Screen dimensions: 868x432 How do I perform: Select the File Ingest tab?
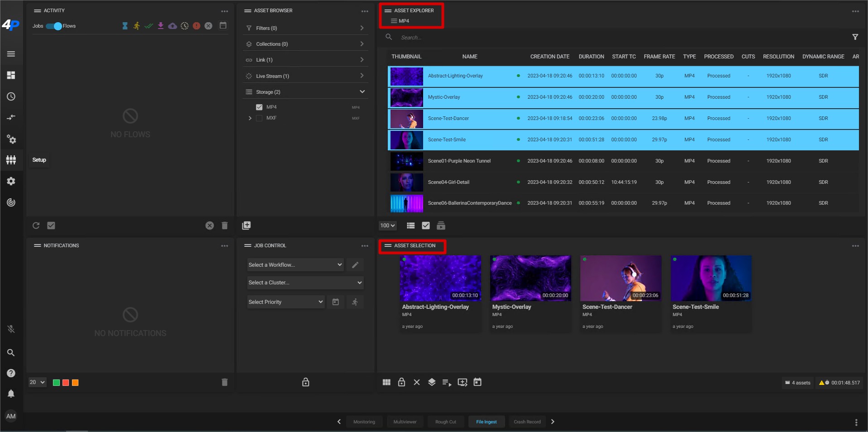click(x=487, y=422)
